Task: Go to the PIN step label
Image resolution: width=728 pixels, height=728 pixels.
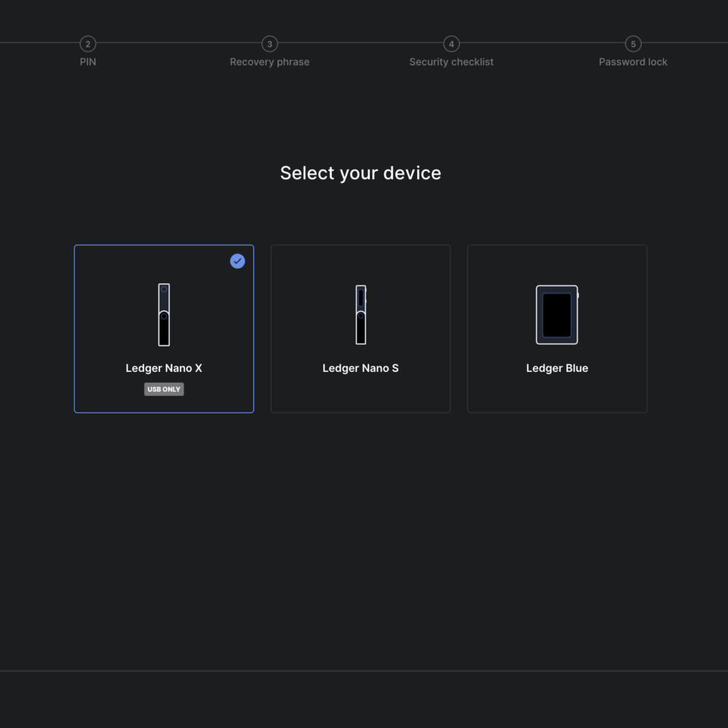Action: [88, 62]
